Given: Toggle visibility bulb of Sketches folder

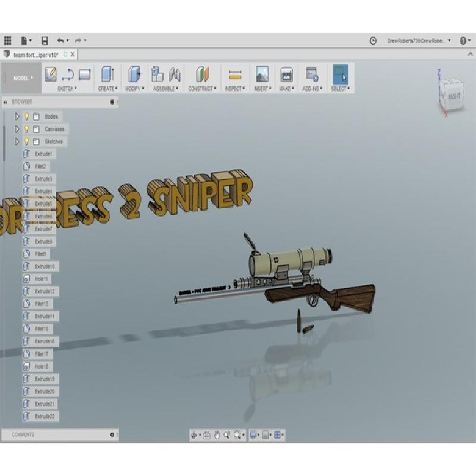Looking at the screenshot, I should (x=27, y=142).
